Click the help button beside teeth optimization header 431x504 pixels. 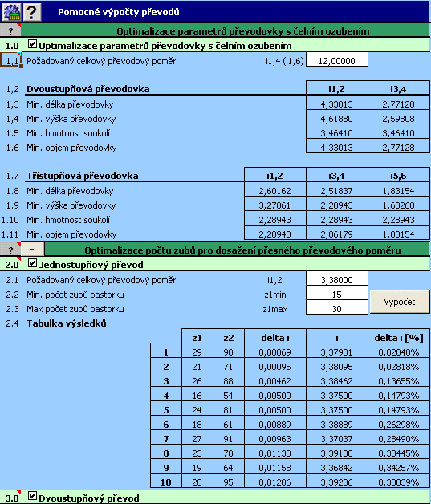pyautogui.click(x=10, y=250)
